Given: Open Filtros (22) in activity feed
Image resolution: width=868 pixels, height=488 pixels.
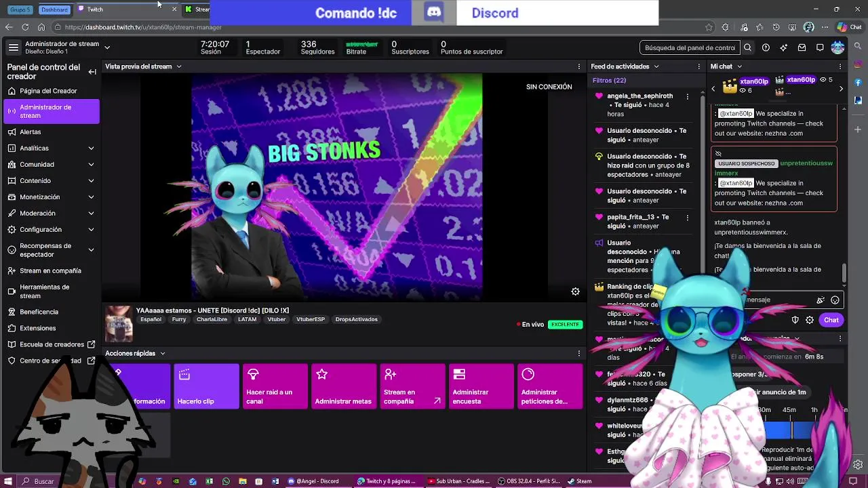Looking at the screenshot, I should [x=609, y=80].
